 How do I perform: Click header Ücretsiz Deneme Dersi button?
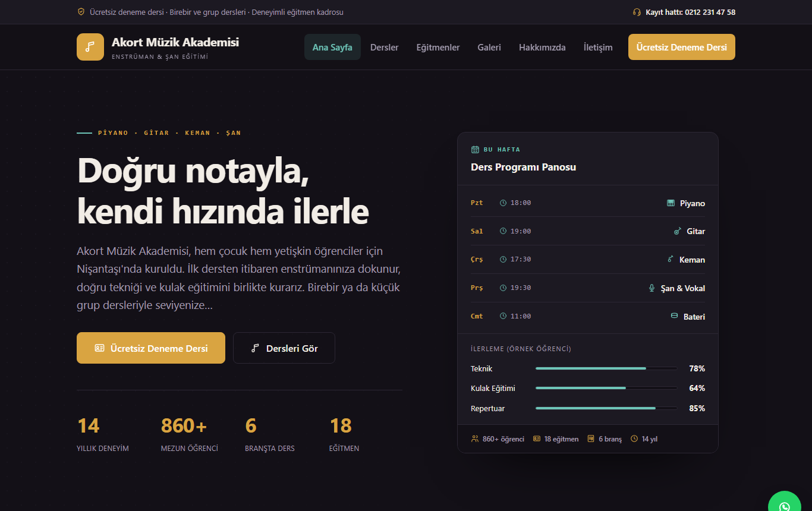682,47
